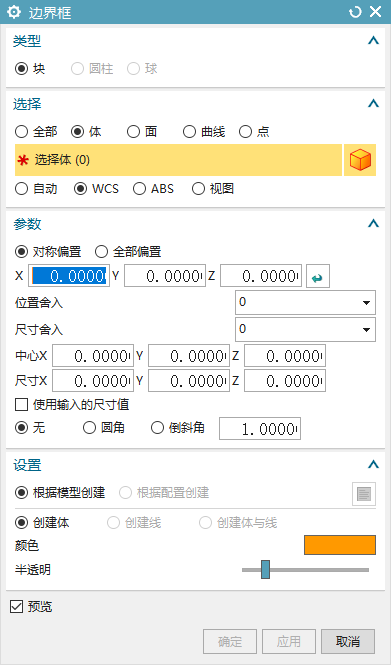This screenshot has height=665, width=391.
Task: Collapse the 选择 section
Action: pyautogui.click(x=373, y=103)
